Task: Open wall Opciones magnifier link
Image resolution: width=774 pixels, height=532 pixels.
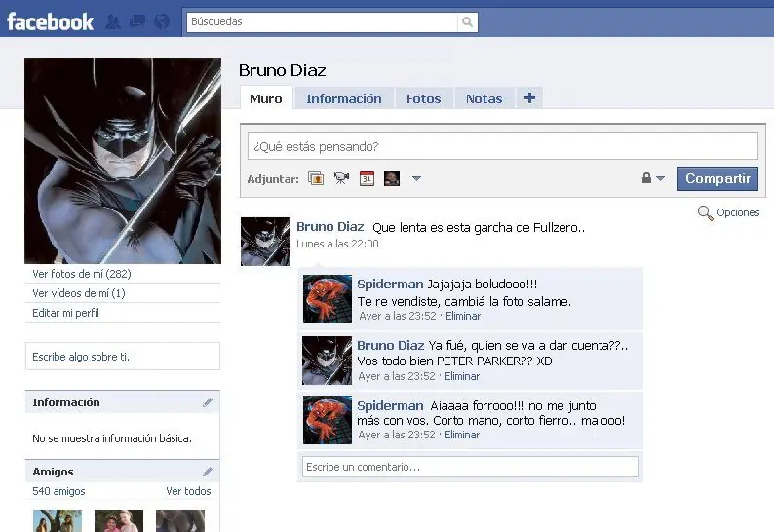Action: pyautogui.click(x=729, y=212)
